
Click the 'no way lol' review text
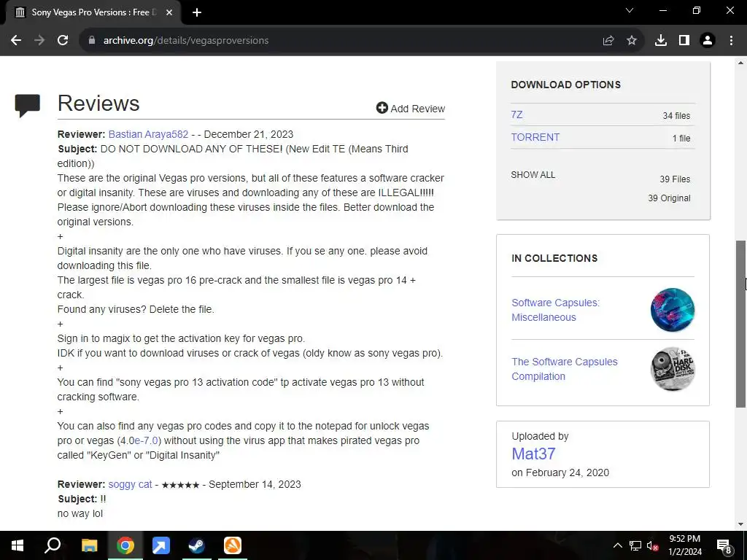click(80, 514)
